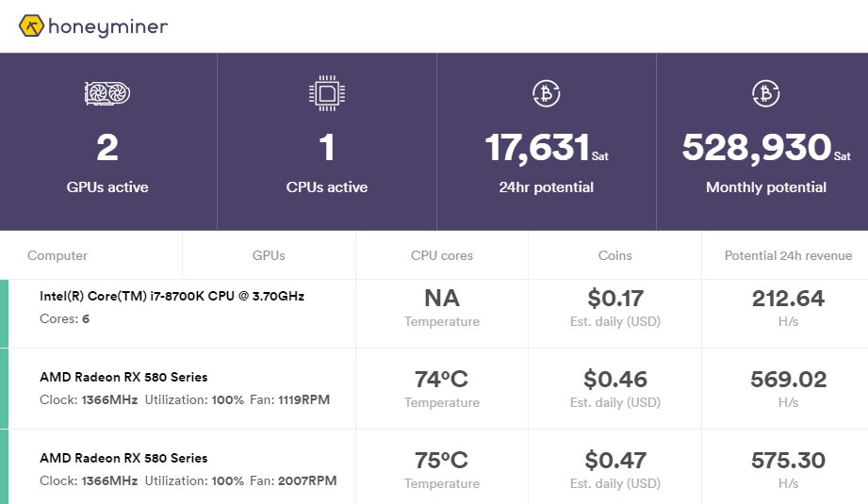Click the 24hr potential label
The height and width of the screenshot is (504, 868).
547,187
